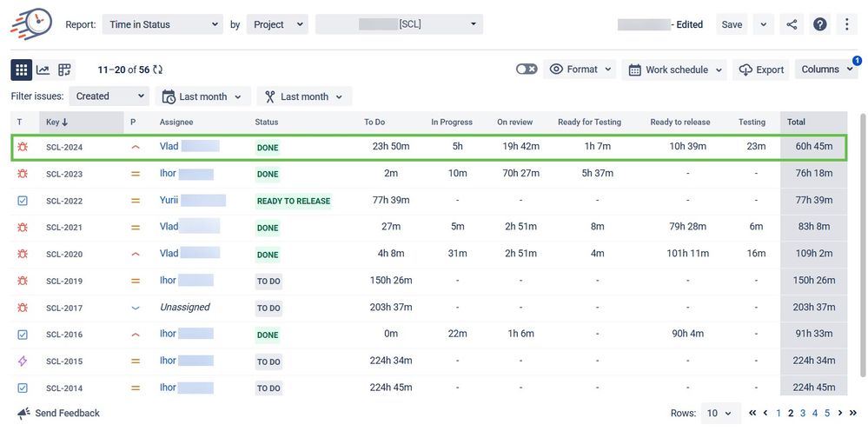The height and width of the screenshot is (431, 868).
Task: Click the low priority icon for SCL-2017
Action: coord(135,308)
